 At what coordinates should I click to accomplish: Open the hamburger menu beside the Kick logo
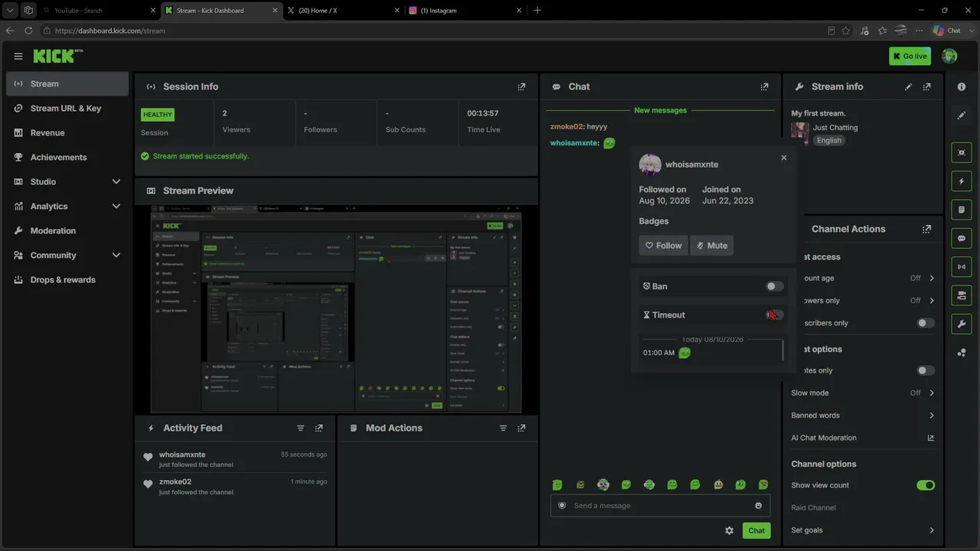point(18,56)
